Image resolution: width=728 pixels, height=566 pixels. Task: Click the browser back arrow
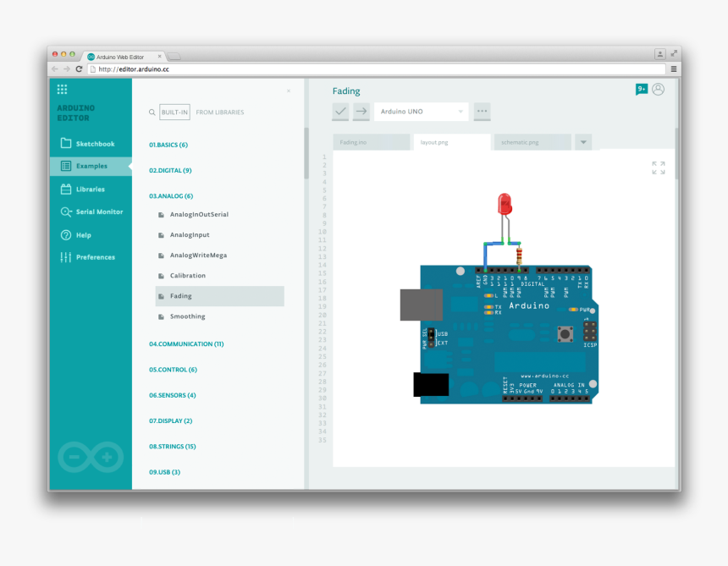(55, 69)
